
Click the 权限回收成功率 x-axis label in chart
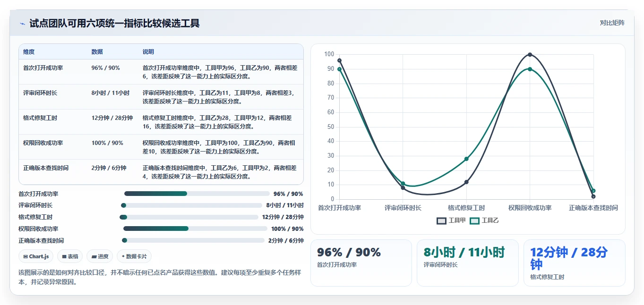coord(530,208)
